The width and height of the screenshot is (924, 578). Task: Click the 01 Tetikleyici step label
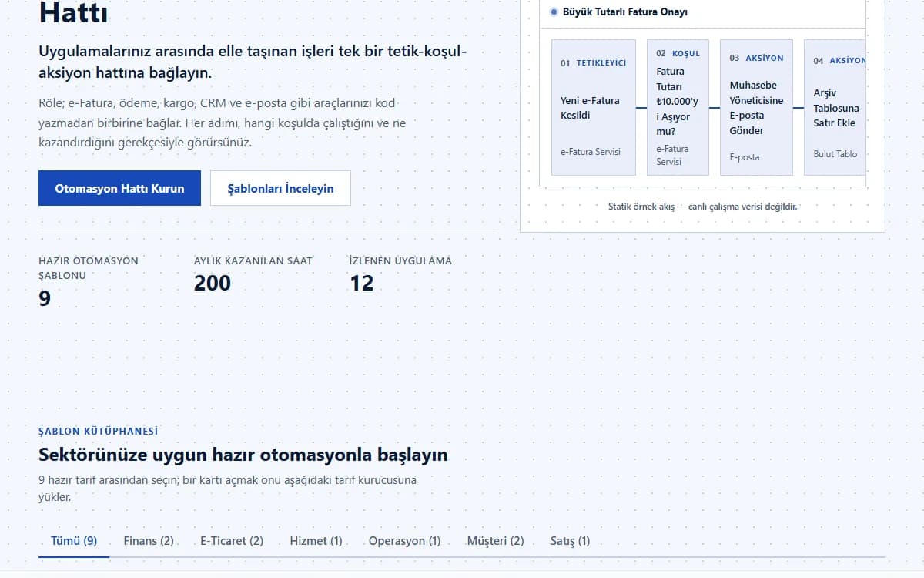[594, 63]
